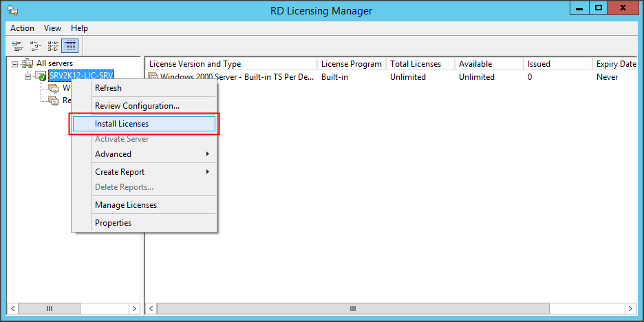
Task: Collapse the All servers tree node
Action: [x=15, y=64]
